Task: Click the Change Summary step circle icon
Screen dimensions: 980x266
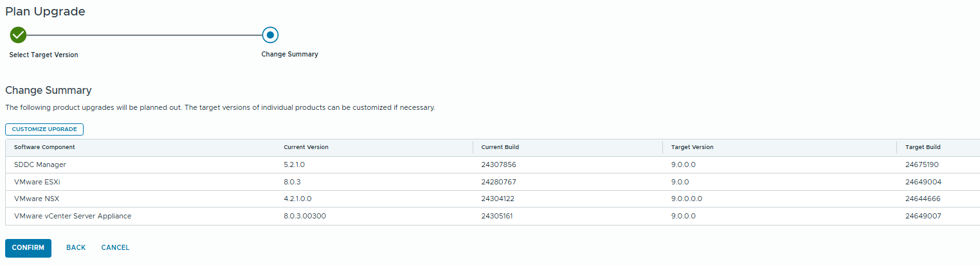Action: pyautogui.click(x=270, y=35)
